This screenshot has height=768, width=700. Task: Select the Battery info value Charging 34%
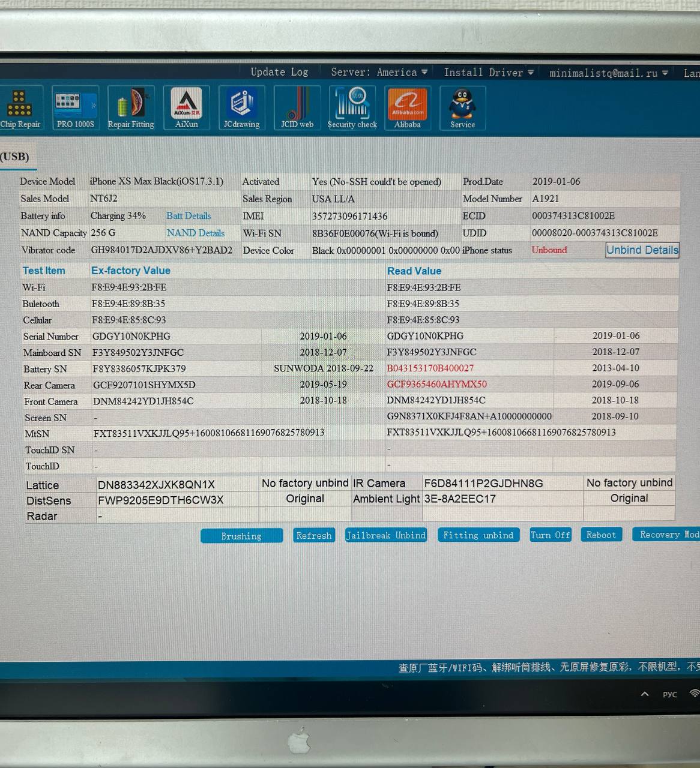[118, 216]
